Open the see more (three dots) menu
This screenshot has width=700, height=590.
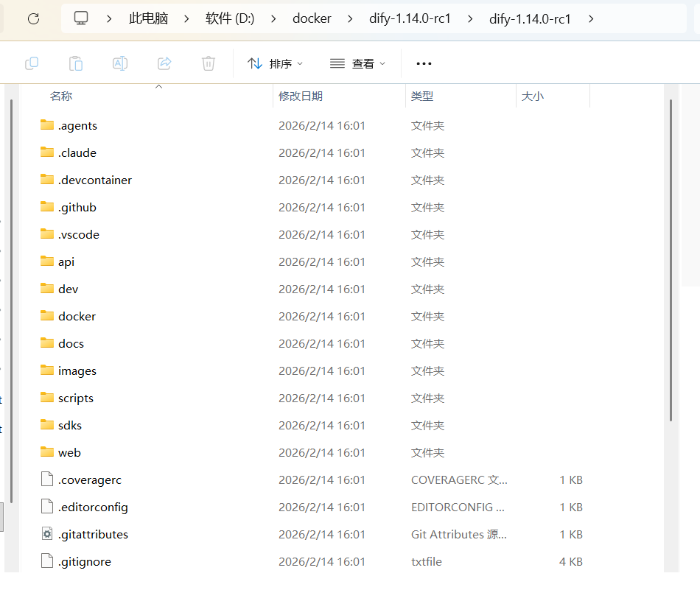tap(424, 64)
